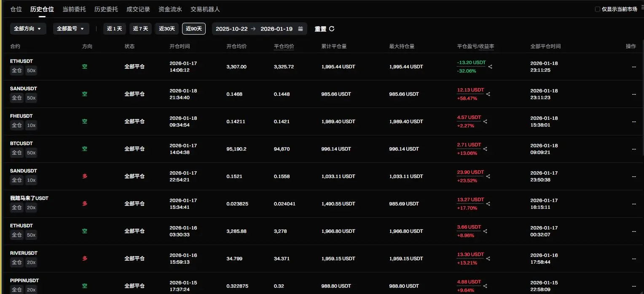The height and width of the screenshot is (294, 644).
Task: Click the +58.47% return rate
Action: pos(467,98)
